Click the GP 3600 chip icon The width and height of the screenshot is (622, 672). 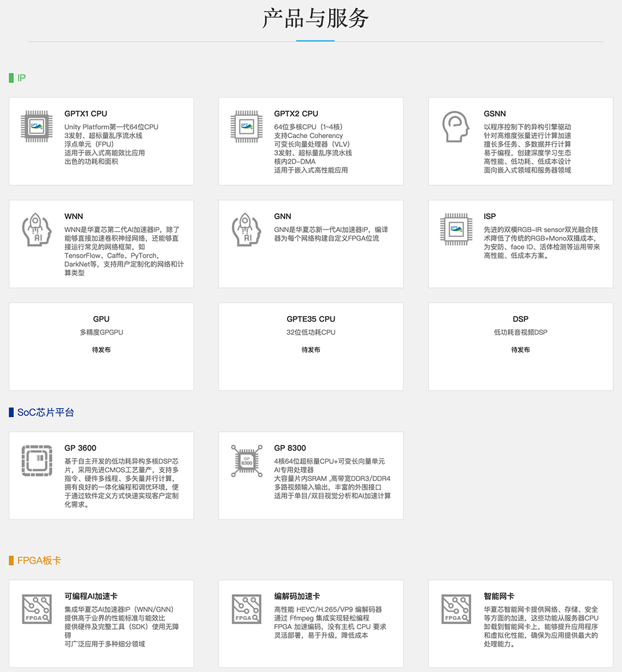click(x=37, y=460)
